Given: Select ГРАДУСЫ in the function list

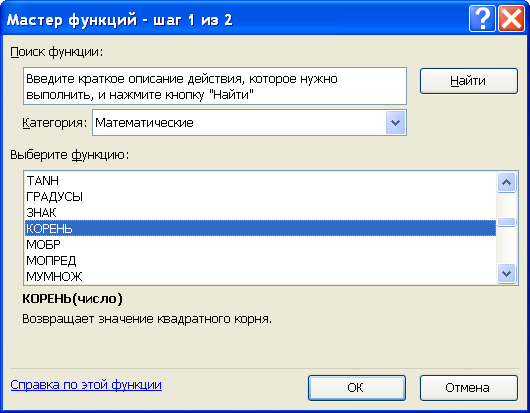Looking at the screenshot, I should pyautogui.click(x=260, y=196).
